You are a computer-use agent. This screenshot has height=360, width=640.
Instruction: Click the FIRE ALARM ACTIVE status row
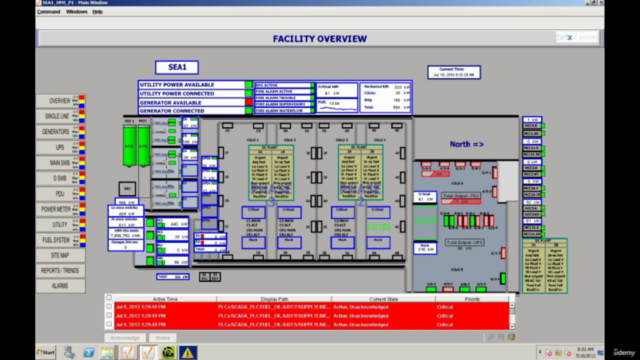coord(284,91)
